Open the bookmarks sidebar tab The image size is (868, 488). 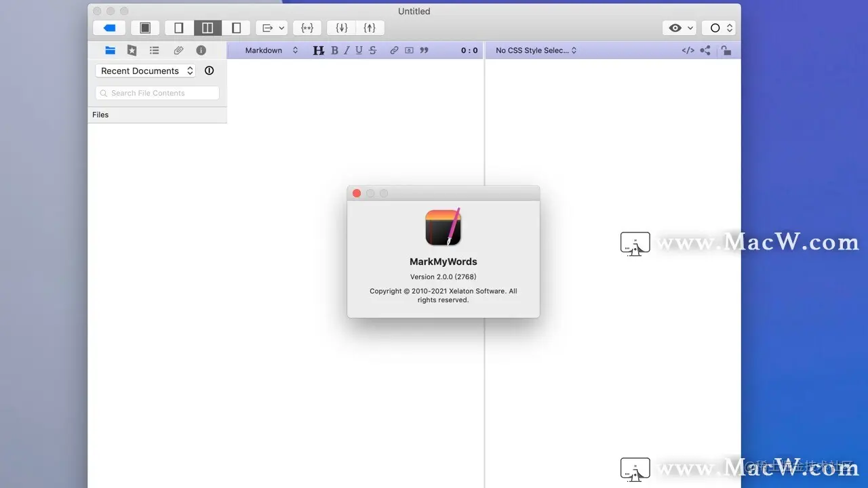132,50
